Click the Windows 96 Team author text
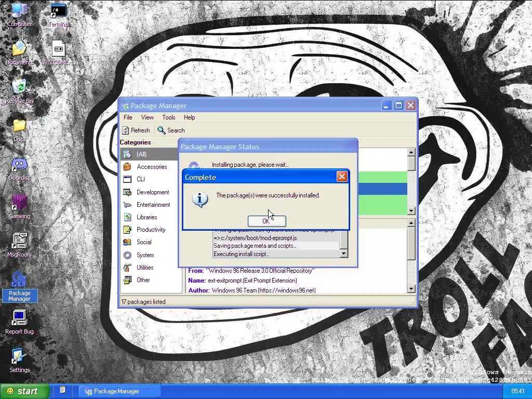 pyautogui.click(x=263, y=290)
